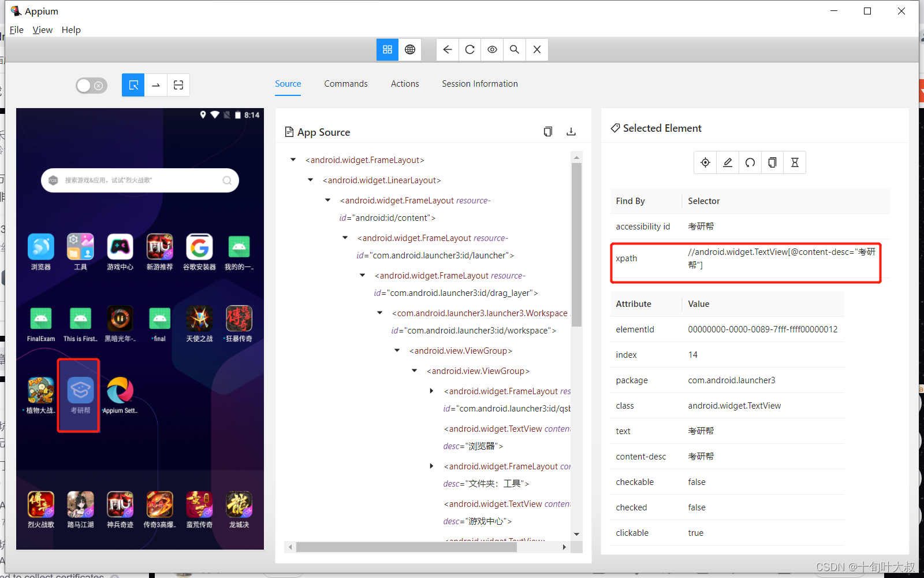
Task: Click the class value android.widget.TextView
Action: coord(735,406)
